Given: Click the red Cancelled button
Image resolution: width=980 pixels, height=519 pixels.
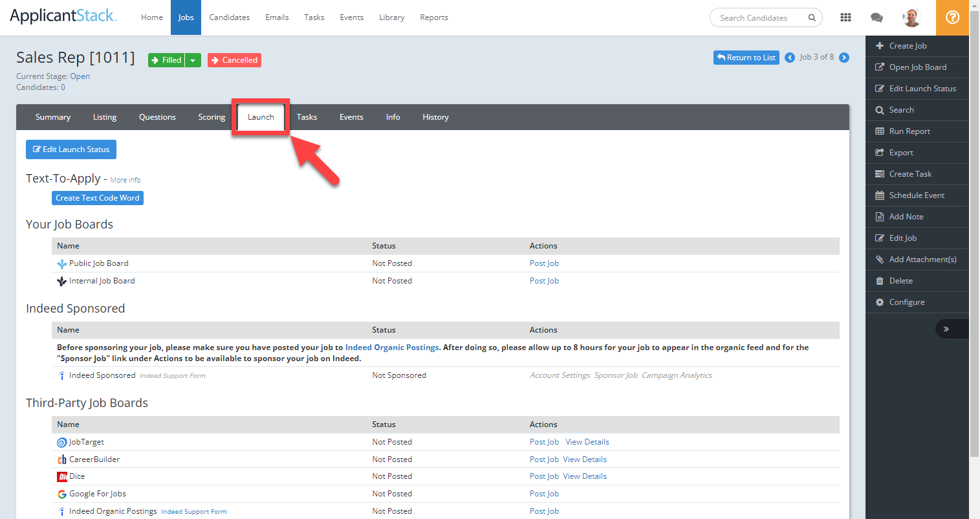Looking at the screenshot, I should point(234,60).
